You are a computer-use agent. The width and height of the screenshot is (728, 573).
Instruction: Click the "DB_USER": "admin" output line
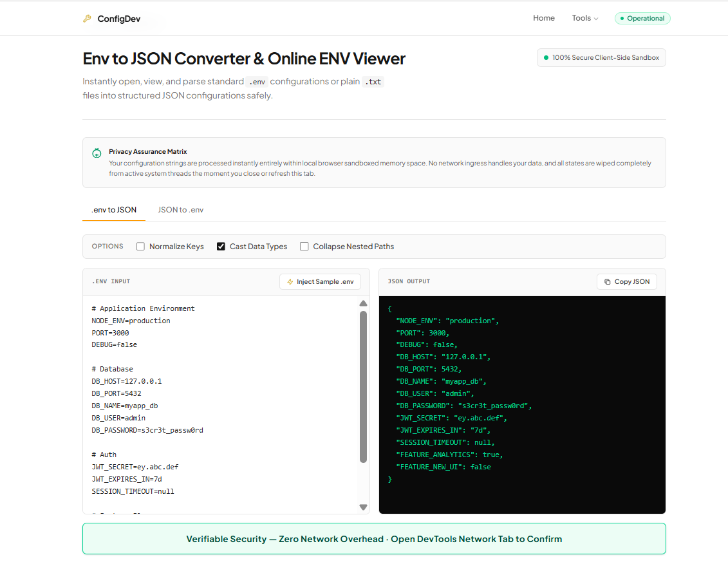(x=435, y=393)
